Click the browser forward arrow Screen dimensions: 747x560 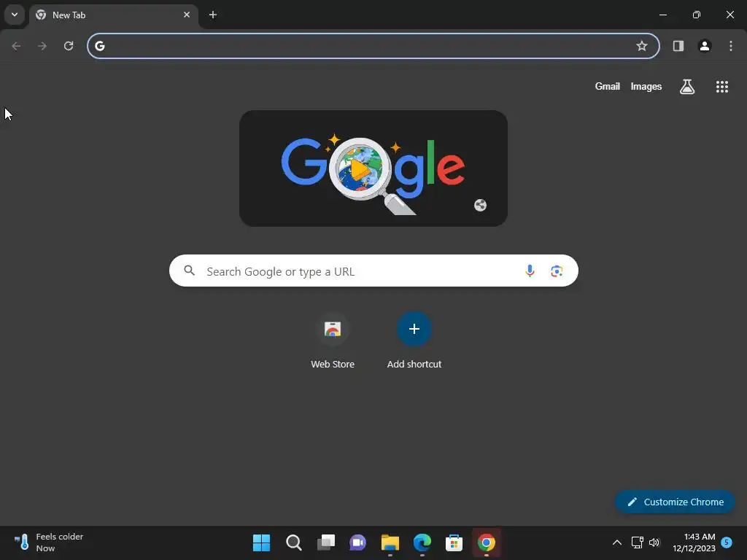[x=42, y=46]
